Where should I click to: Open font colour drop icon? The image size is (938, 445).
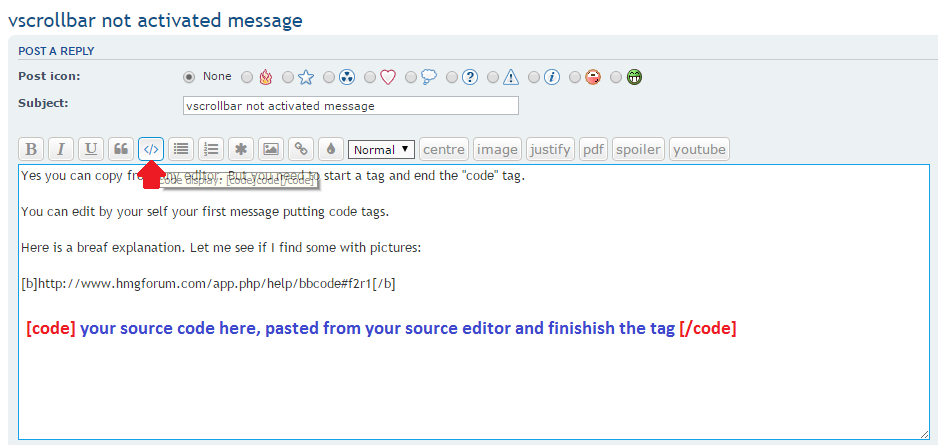pyautogui.click(x=330, y=149)
